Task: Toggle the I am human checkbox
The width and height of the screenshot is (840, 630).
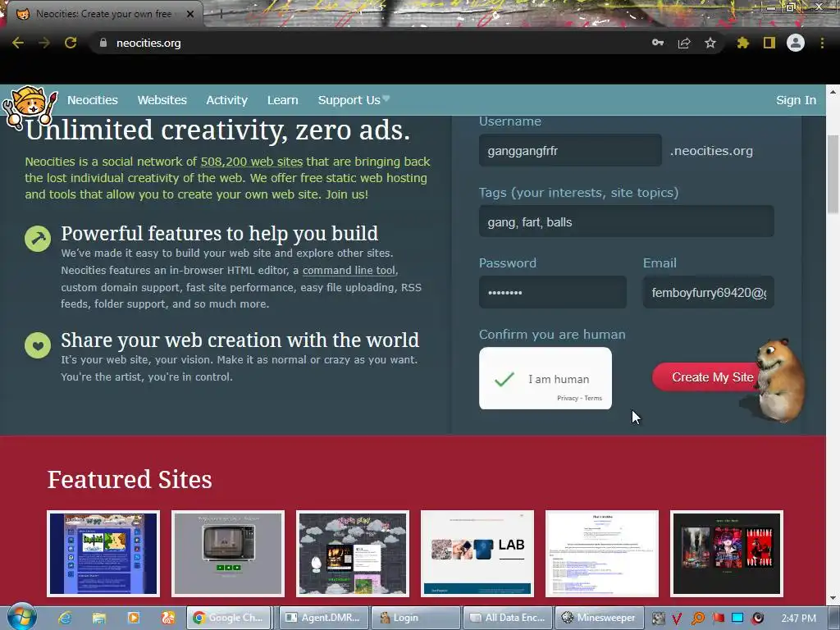Action: click(504, 379)
